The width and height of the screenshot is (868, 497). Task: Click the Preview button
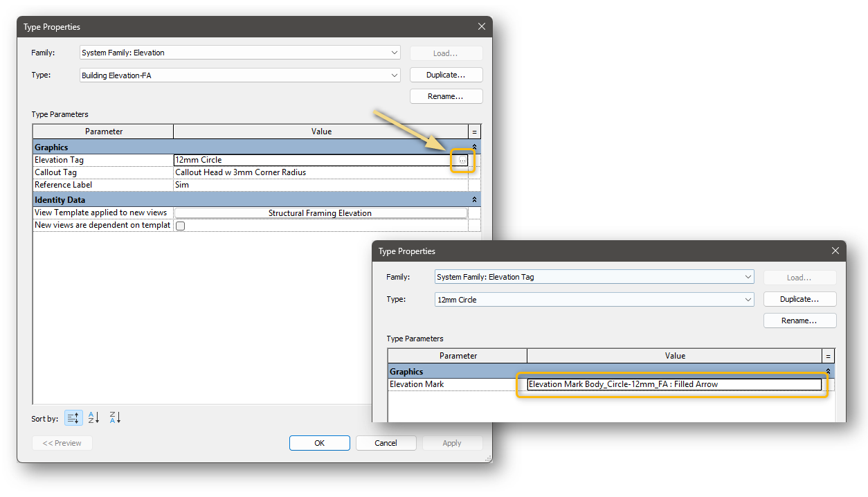(62, 443)
